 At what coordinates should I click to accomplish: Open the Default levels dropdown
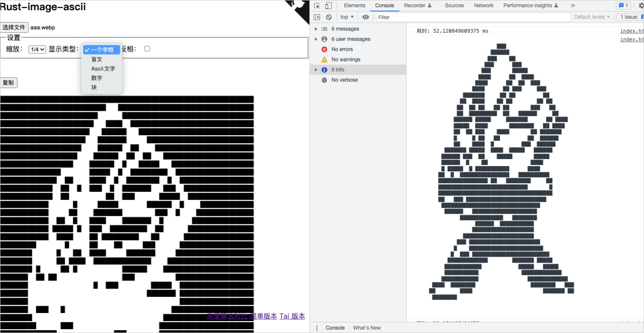point(592,17)
